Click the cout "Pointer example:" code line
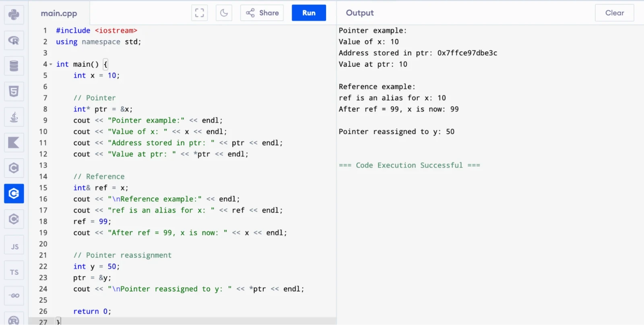Viewport: 644px width, 325px height. (148, 120)
